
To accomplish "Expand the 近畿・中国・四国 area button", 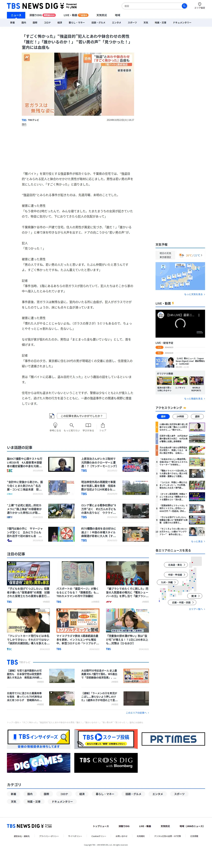I will pos(182,603).
